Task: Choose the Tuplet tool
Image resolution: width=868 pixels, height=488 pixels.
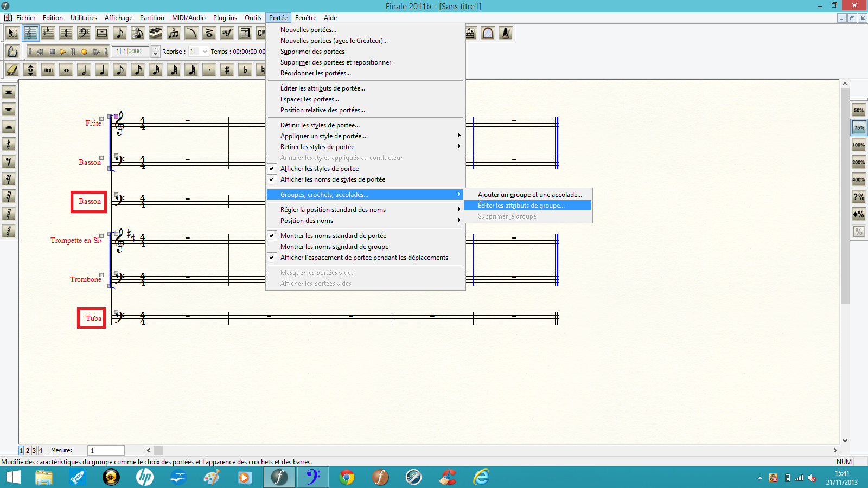Action: [x=173, y=33]
